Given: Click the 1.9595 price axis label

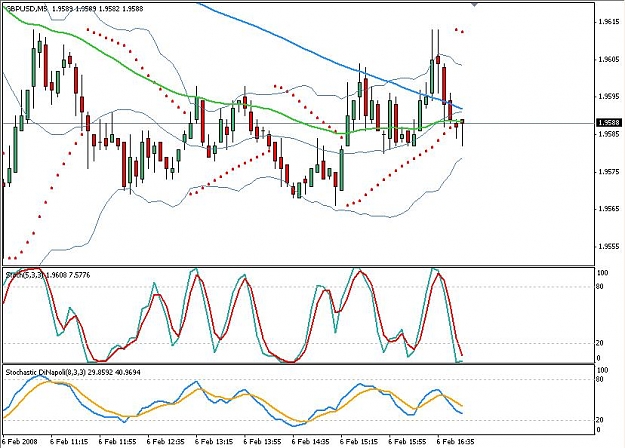Looking at the screenshot, I should [609, 96].
